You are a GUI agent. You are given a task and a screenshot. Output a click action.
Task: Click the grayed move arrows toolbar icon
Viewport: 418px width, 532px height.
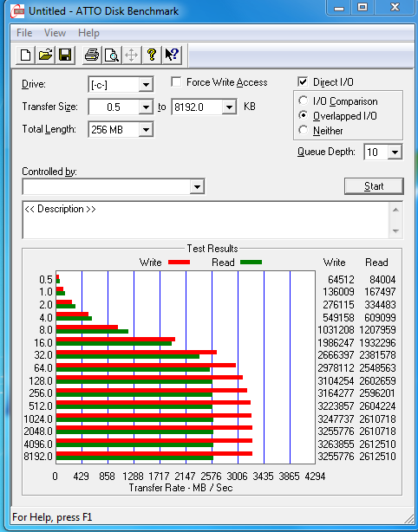click(132, 55)
